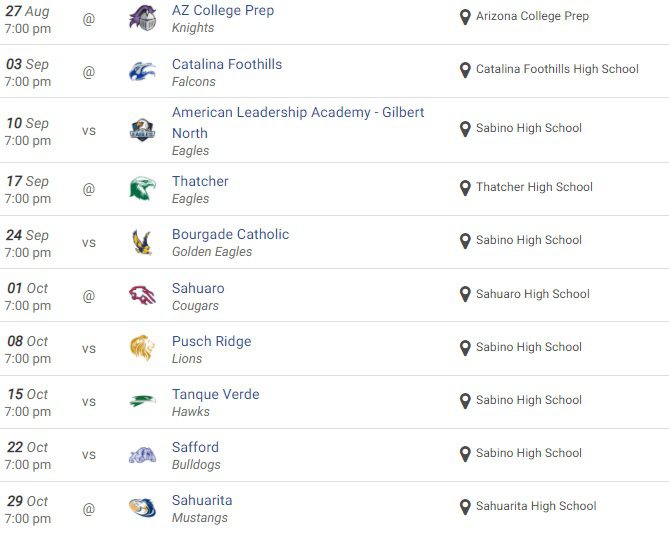This screenshot has width=669, height=533.
Task: Open the AZ College Prep team link
Action: click(222, 10)
